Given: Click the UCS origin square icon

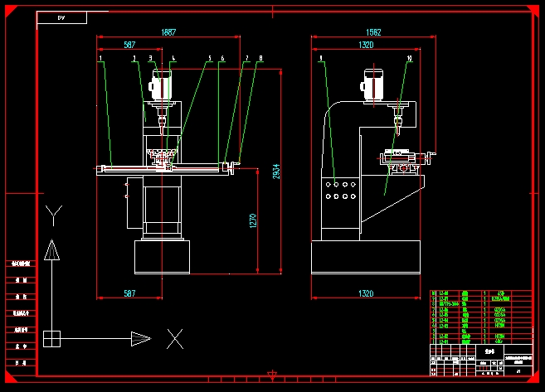Looking at the screenshot, I should coord(51,339).
